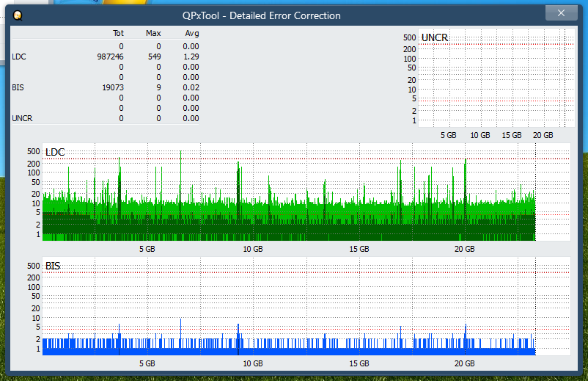Click the BIS row label in the table
Screen dimensions: 588x381
18,87
